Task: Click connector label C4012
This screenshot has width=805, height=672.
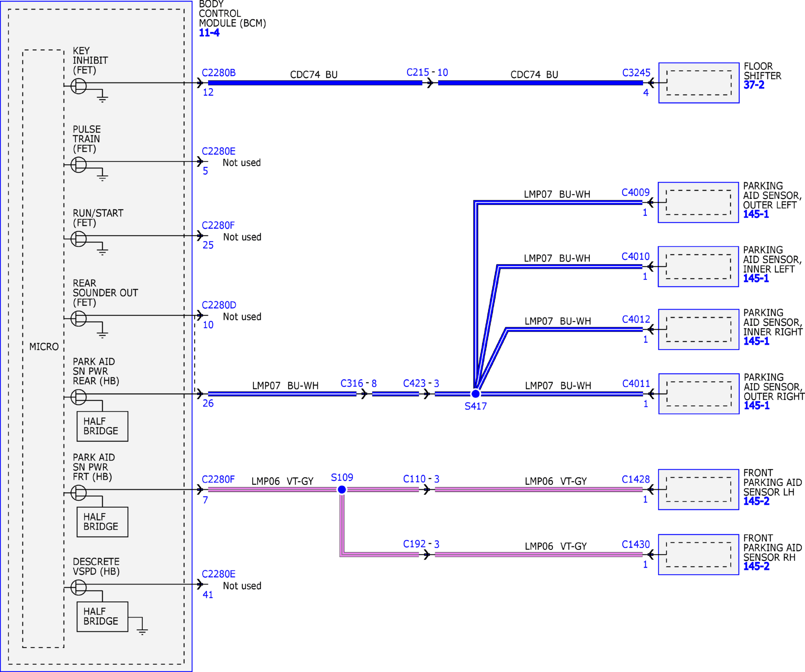Action: pyautogui.click(x=636, y=319)
